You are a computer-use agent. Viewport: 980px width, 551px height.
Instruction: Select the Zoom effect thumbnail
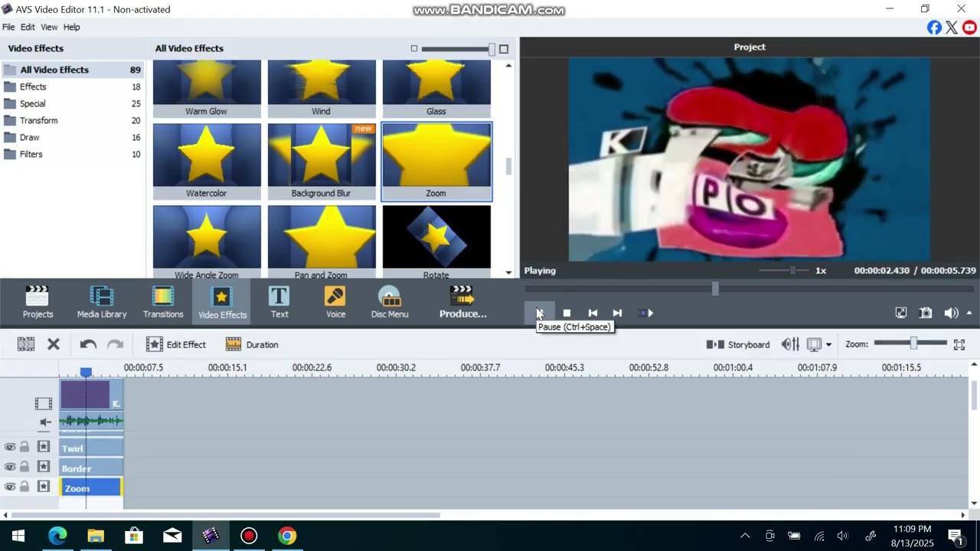coord(436,161)
